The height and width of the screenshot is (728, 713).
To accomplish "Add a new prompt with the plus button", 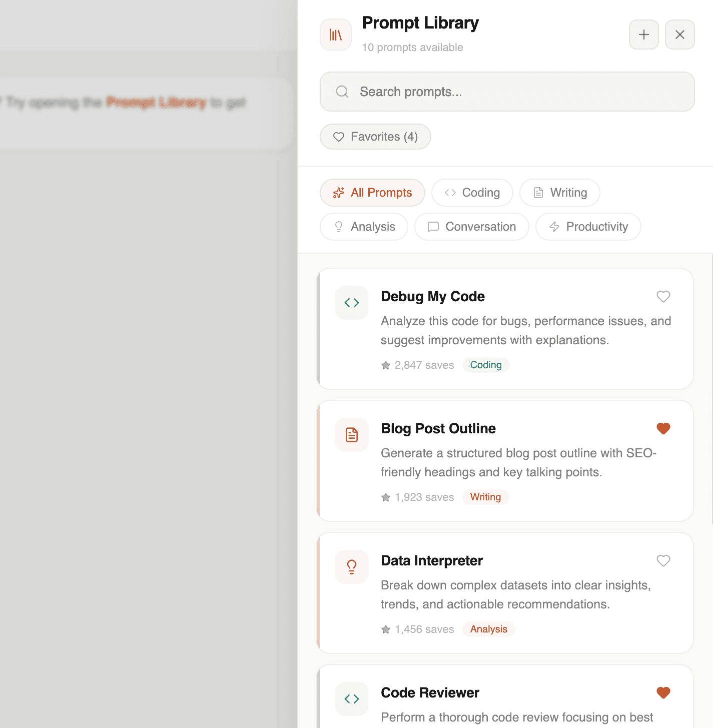I will tap(644, 35).
